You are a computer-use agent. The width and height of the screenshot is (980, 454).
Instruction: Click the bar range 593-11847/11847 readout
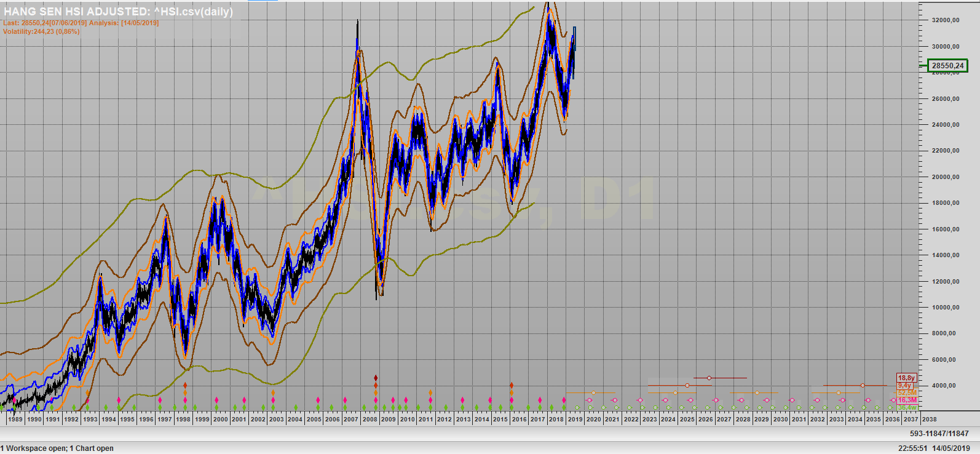pos(939,434)
